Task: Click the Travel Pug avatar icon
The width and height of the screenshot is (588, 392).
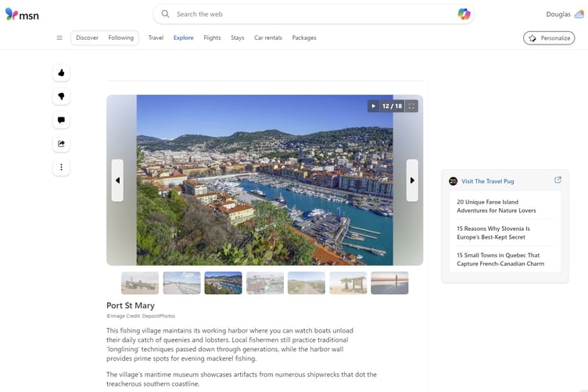Action: [x=453, y=182]
